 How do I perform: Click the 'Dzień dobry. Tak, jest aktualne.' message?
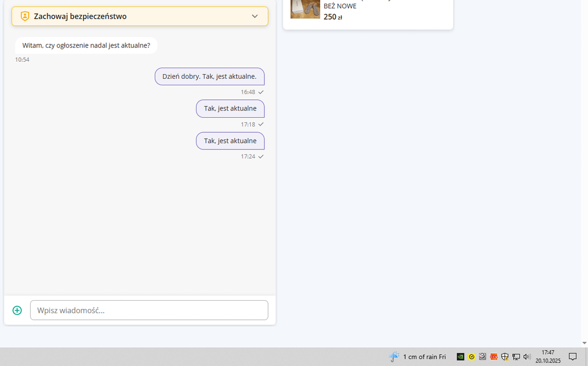(x=209, y=76)
